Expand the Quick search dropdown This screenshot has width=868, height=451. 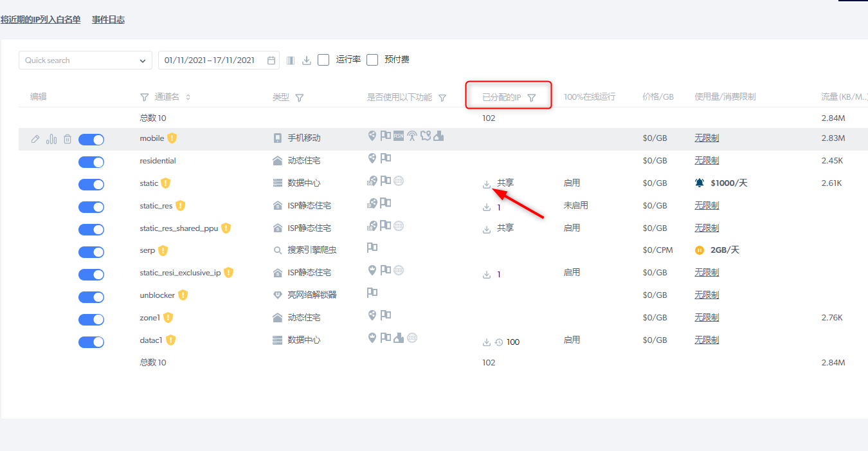[142, 60]
